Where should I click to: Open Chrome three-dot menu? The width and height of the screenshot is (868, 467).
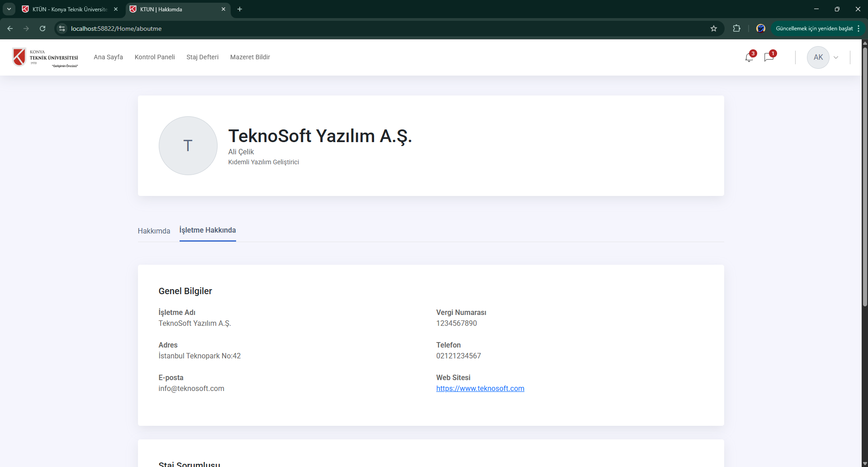[x=859, y=29]
